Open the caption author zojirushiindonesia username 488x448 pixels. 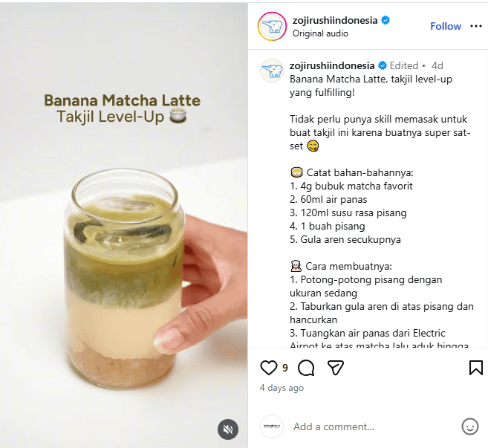click(x=332, y=65)
